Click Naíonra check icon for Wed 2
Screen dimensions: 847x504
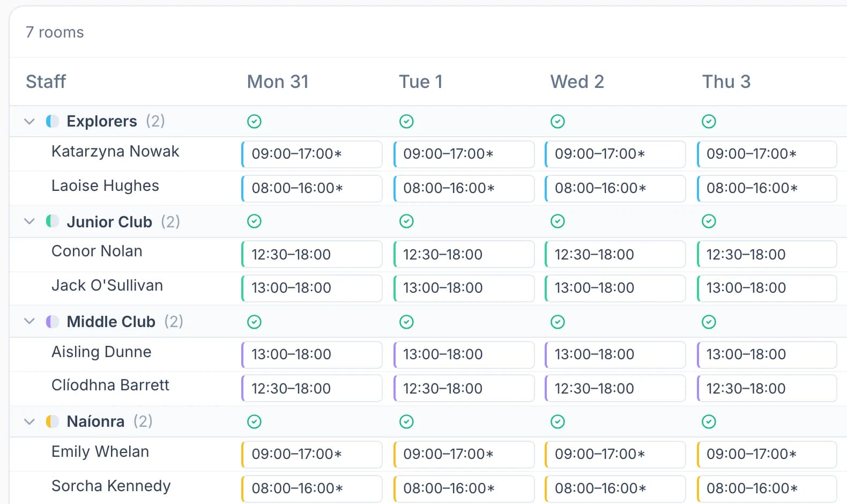point(558,422)
